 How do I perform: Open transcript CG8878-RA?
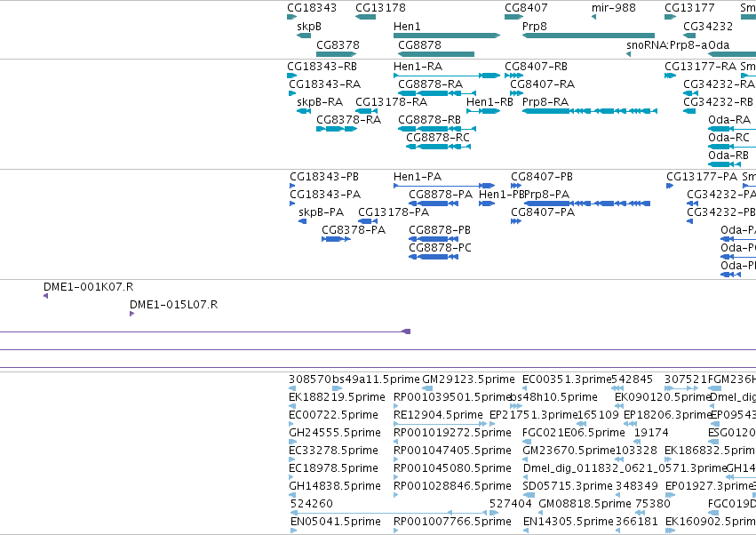[x=437, y=93]
